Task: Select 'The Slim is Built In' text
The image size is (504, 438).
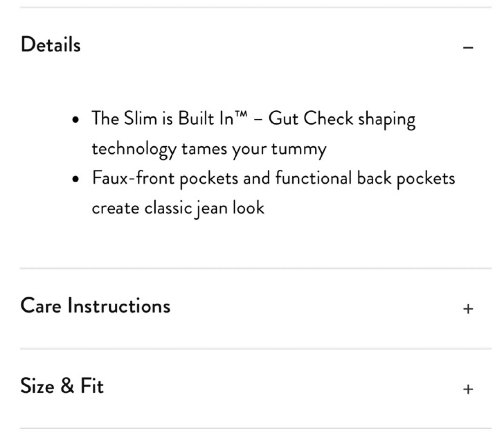Action: 163,119
